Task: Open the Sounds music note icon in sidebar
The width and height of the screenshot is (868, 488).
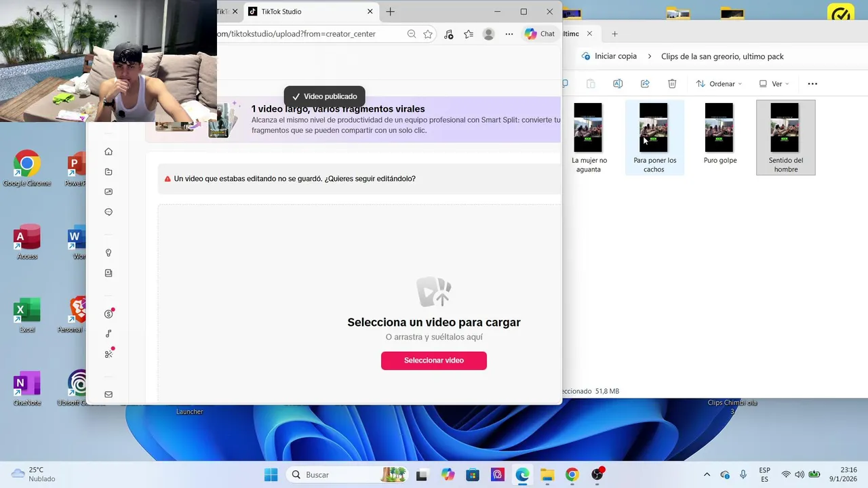Action: coord(108,333)
